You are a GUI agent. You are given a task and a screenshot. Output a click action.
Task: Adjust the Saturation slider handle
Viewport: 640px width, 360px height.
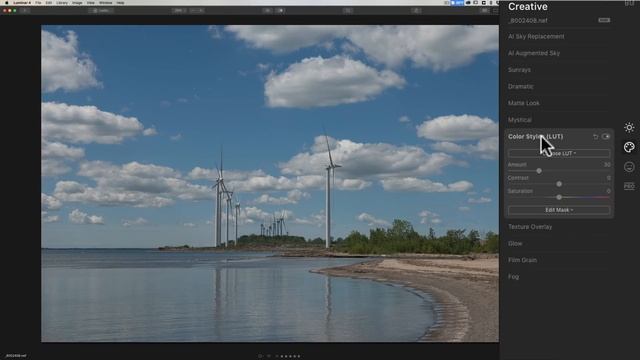[559, 197]
